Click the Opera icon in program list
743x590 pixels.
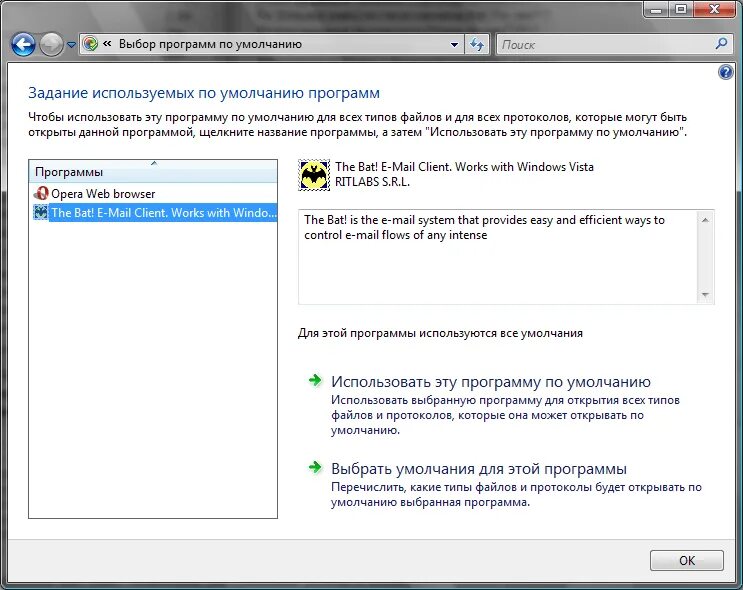[41, 193]
